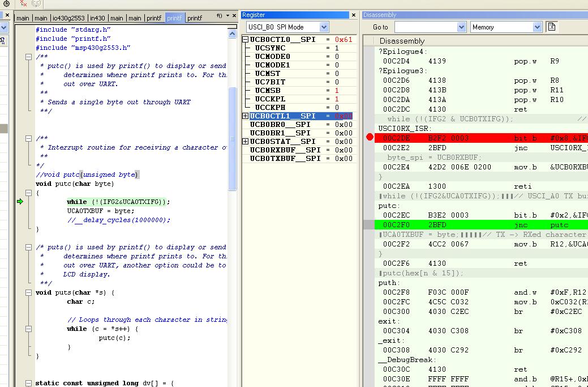This screenshot has height=387, width=588.
Task: Switch to the in430 editor tab
Action: tap(98, 18)
